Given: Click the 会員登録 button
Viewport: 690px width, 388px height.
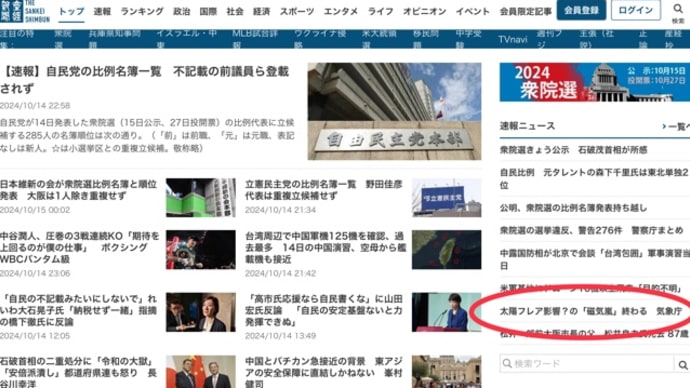Looking at the screenshot, I should (x=581, y=10).
